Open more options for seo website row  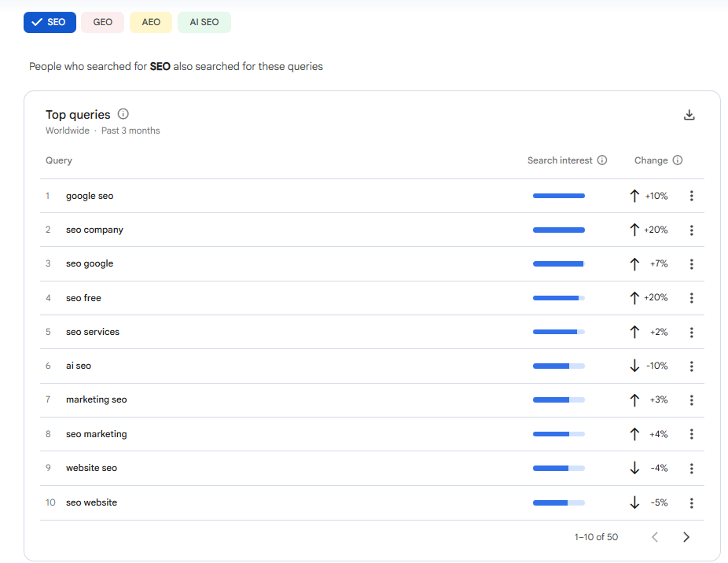(x=691, y=502)
